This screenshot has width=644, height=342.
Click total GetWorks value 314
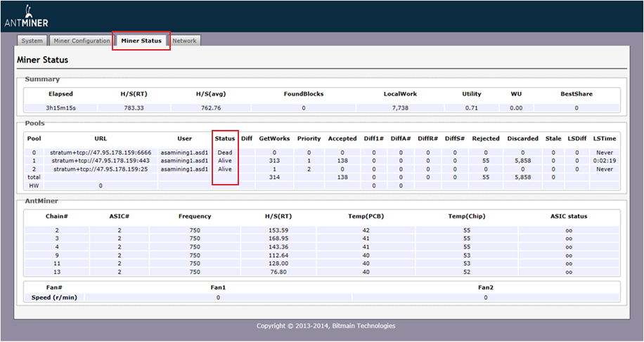(274, 177)
